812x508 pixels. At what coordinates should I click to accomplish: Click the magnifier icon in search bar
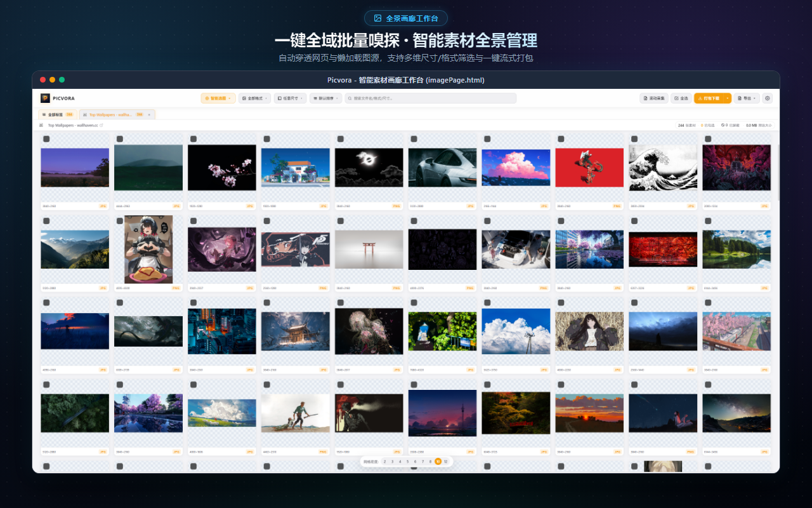click(349, 98)
